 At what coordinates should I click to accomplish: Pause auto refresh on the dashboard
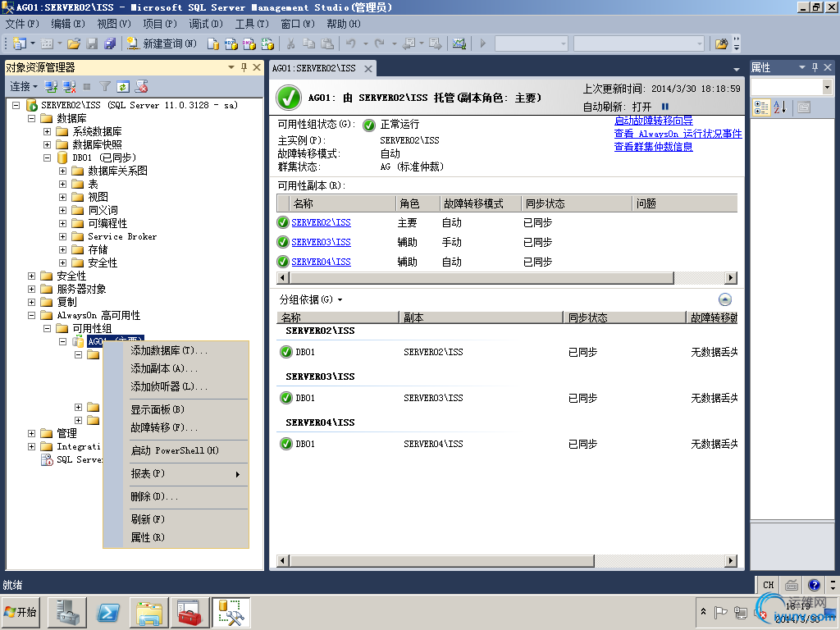[664, 107]
